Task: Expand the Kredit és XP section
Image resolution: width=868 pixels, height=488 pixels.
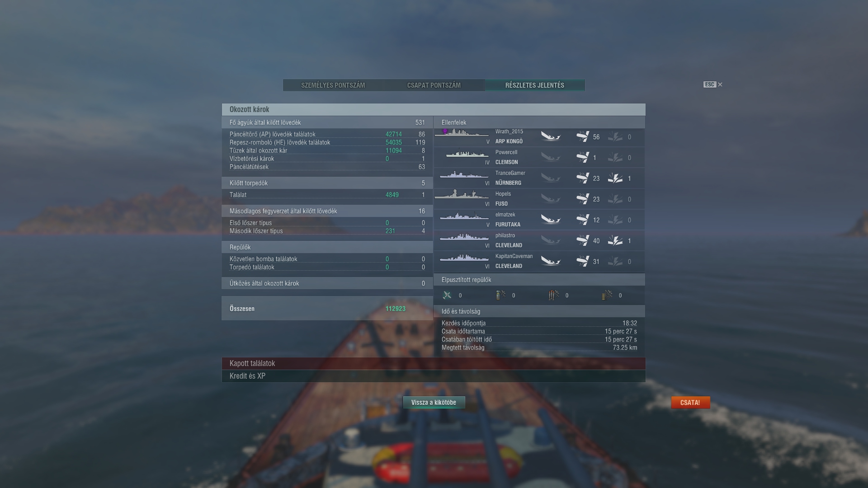Action: pos(434,376)
